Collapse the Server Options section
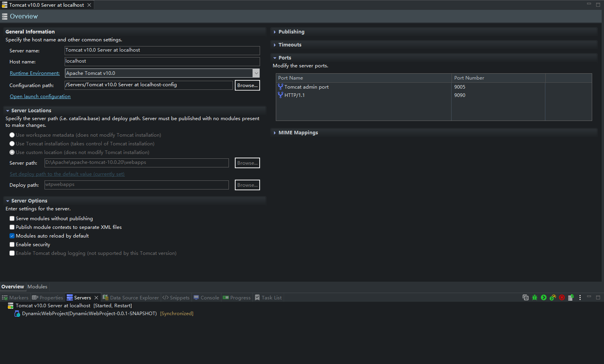604x364 pixels. pos(8,201)
